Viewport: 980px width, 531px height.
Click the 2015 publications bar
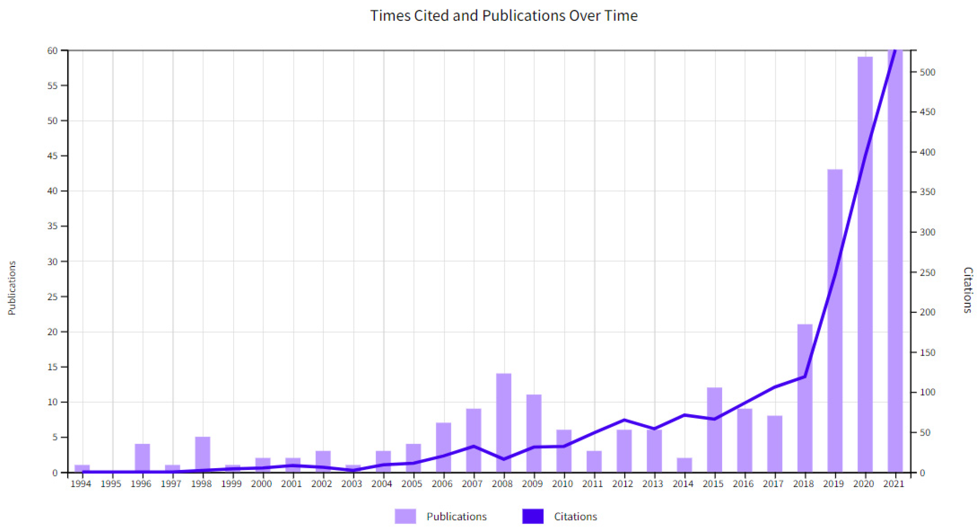(714, 445)
